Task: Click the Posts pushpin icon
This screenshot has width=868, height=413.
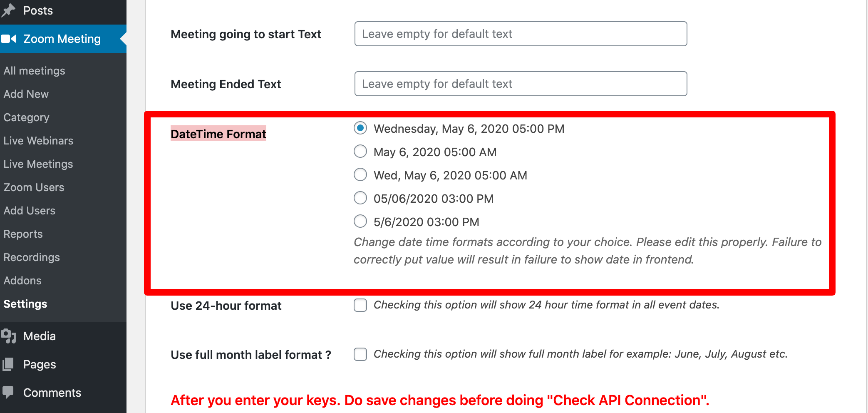Action: pos(8,10)
